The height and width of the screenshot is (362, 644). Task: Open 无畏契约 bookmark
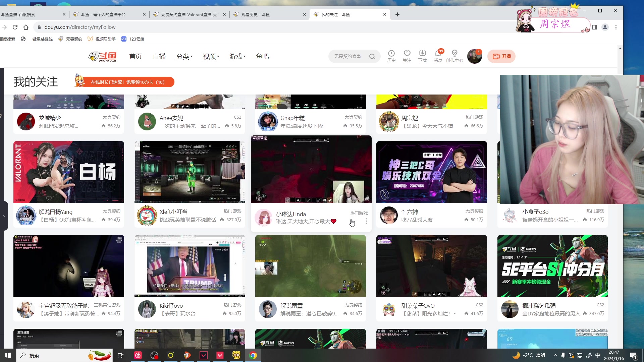click(70, 39)
